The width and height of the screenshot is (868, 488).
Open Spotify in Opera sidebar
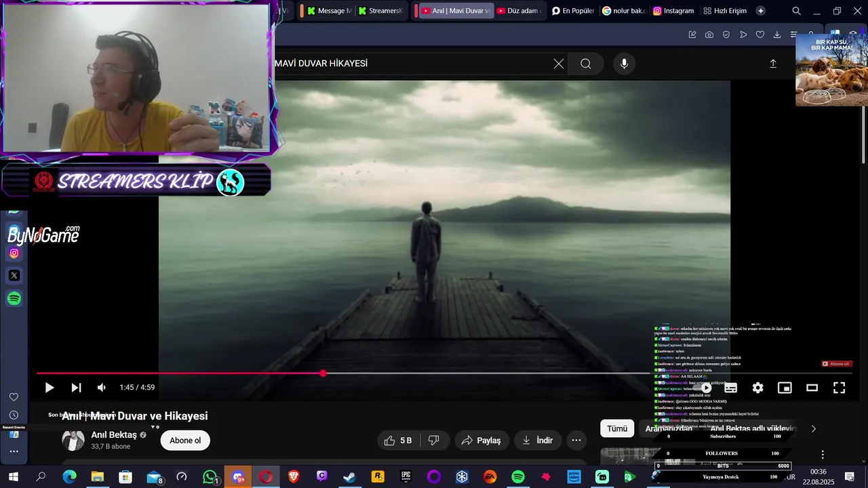pyautogui.click(x=14, y=299)
